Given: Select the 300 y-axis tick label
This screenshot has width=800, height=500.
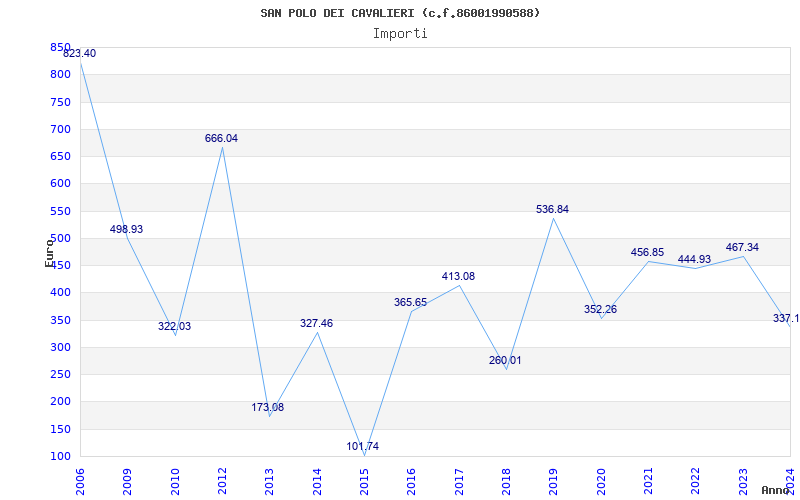Looking at the screenshot, I should [x=60, y=347].
